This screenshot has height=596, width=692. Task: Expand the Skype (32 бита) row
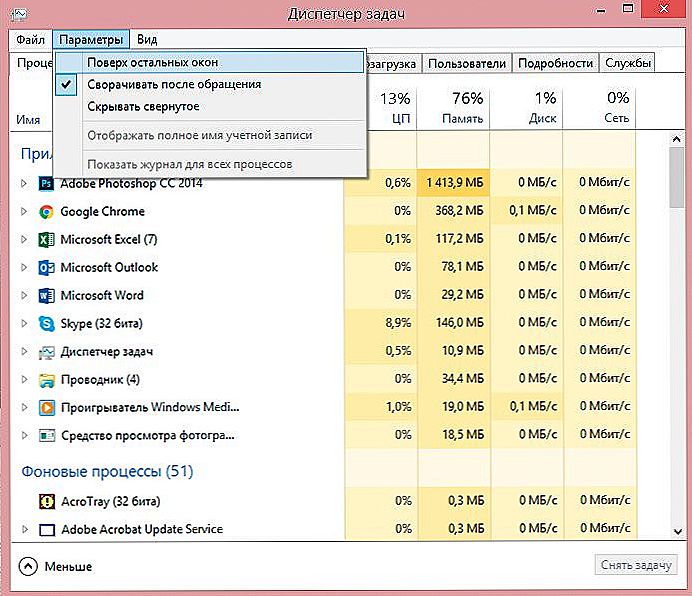coord(24,324)
